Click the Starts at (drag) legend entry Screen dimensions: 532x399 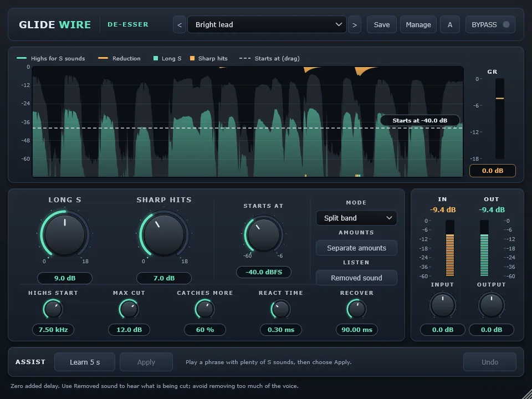coord(269,58)
